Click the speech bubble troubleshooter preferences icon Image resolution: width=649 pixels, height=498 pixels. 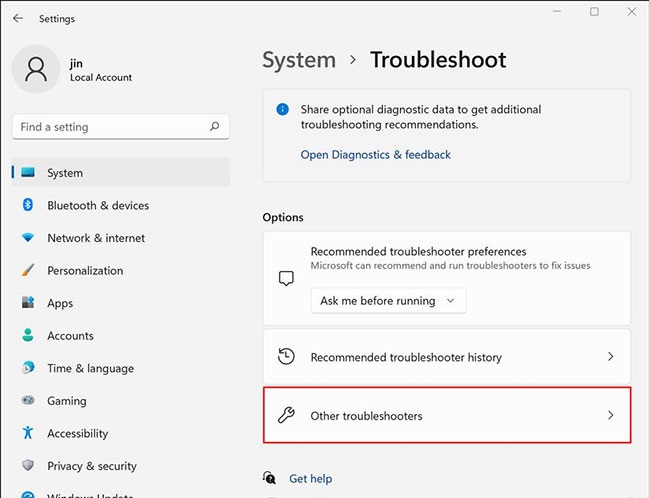coord(286,278)
